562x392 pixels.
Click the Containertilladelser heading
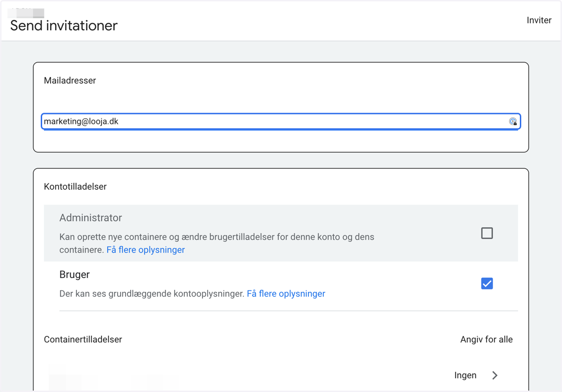[83, 340]
